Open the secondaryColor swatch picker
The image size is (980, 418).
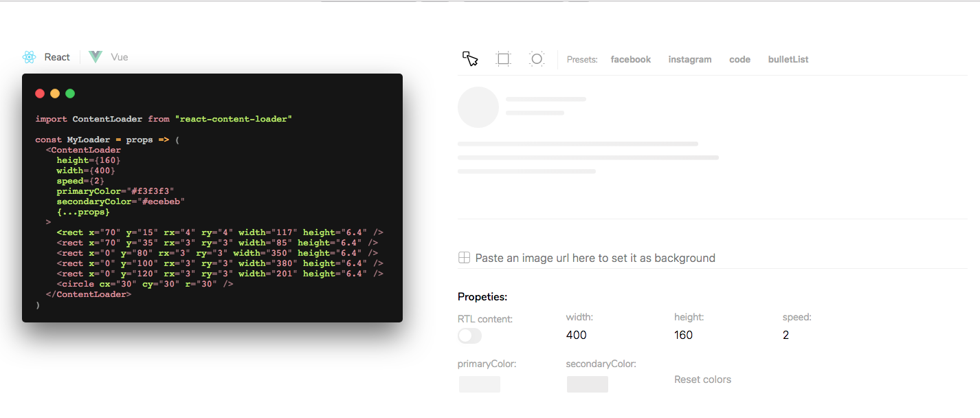(x=587, y=384)
